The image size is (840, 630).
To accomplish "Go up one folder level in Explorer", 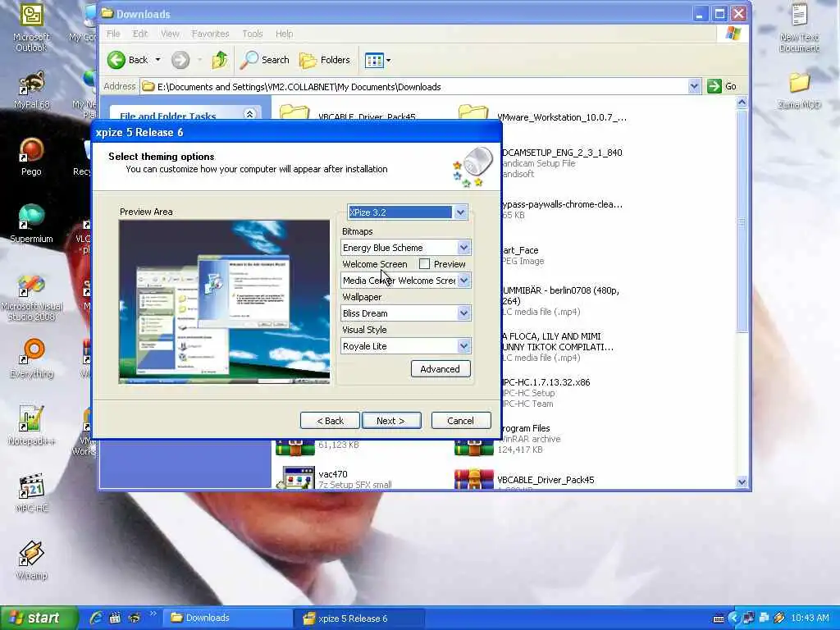I will click(x=220, y=60).
